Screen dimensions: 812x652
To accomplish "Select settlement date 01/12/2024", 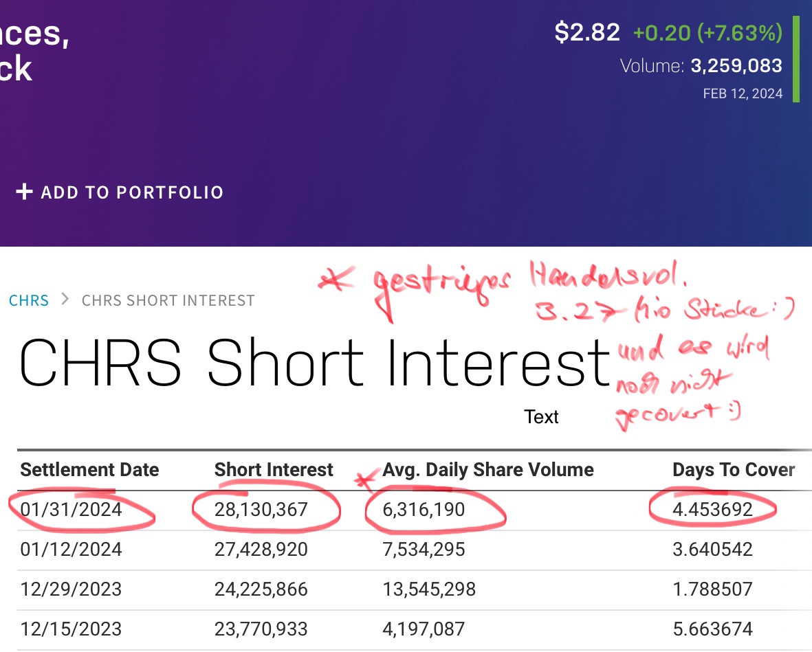I will click(x=71, y=549).
